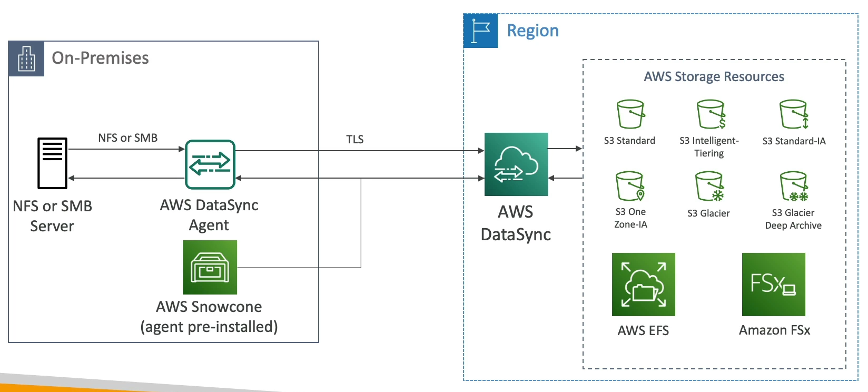Click the S3 Standard-IA bucket icon
Viewport: 868px width, 392px height.
pos(793,114)
